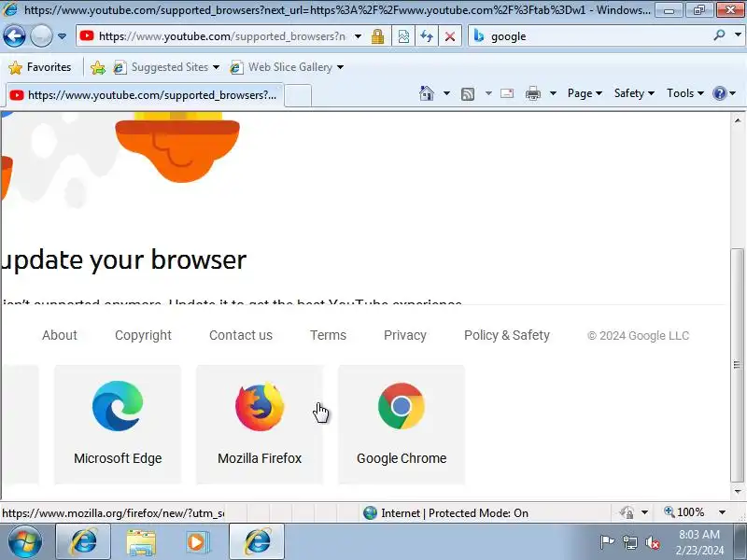Expand the address bar autocomplete dropdown
Screen dimensions: 747x560
(358, 36)
